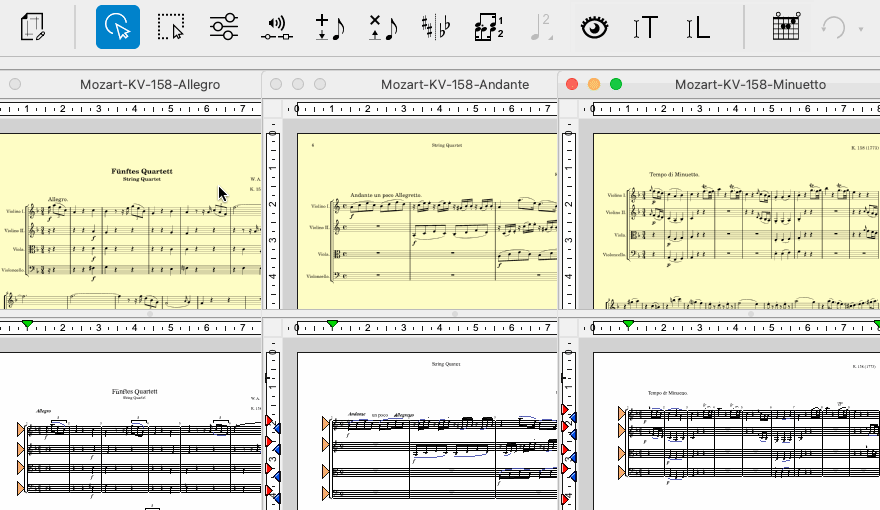Click top orange staff triangle in Andante score
This screenshot has height=510, width=880.
click(x=326, y=424)
